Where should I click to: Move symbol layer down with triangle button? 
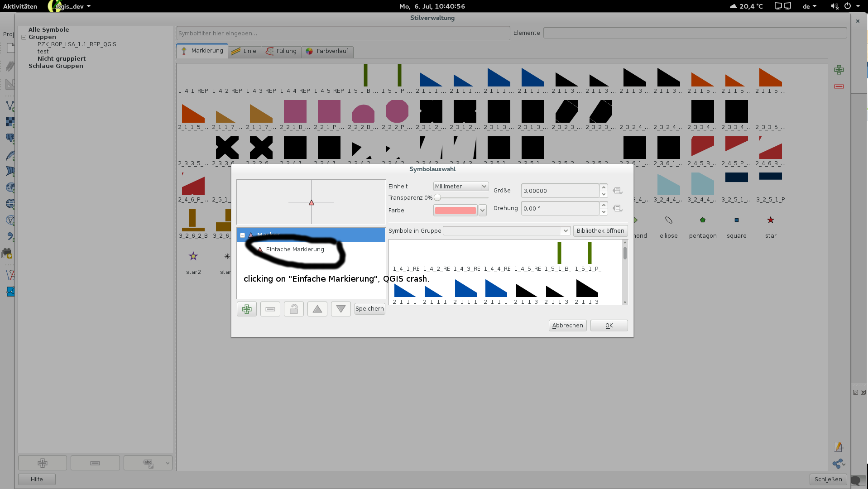340,309
